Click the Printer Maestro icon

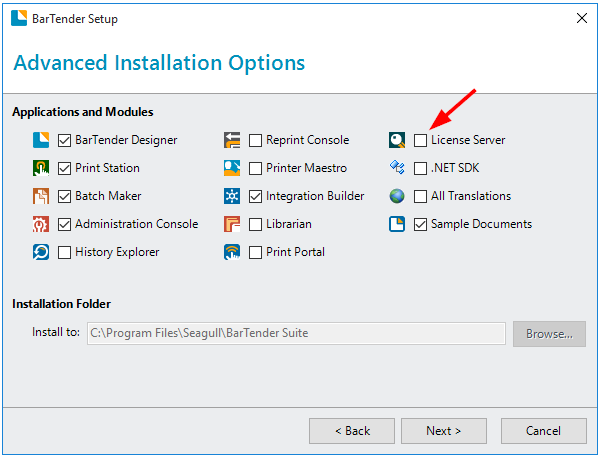coord(232,168)
